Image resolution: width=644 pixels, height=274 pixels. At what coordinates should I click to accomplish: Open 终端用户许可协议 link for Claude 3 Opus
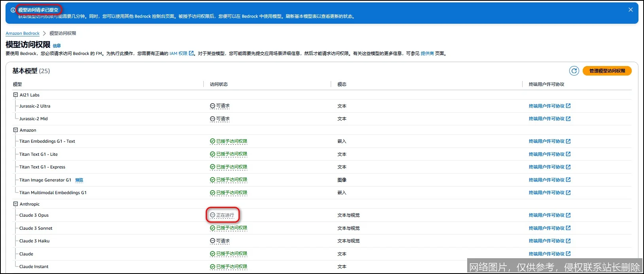pos(547,215)
